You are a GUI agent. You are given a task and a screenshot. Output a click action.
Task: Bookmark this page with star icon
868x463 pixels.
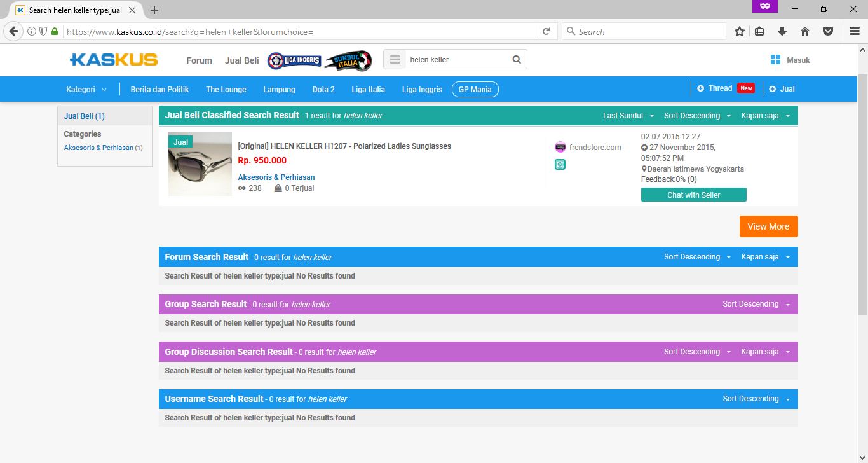[740, 31]
